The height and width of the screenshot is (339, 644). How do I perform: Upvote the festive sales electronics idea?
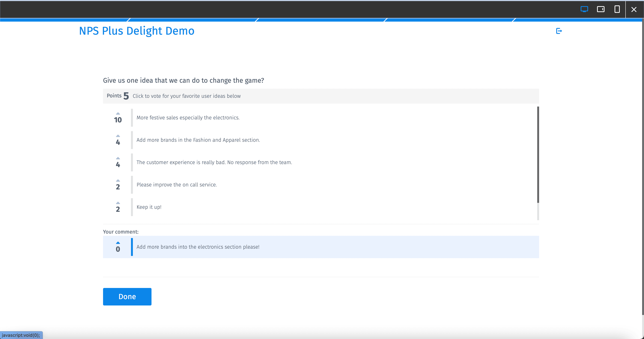coord(118,113)
